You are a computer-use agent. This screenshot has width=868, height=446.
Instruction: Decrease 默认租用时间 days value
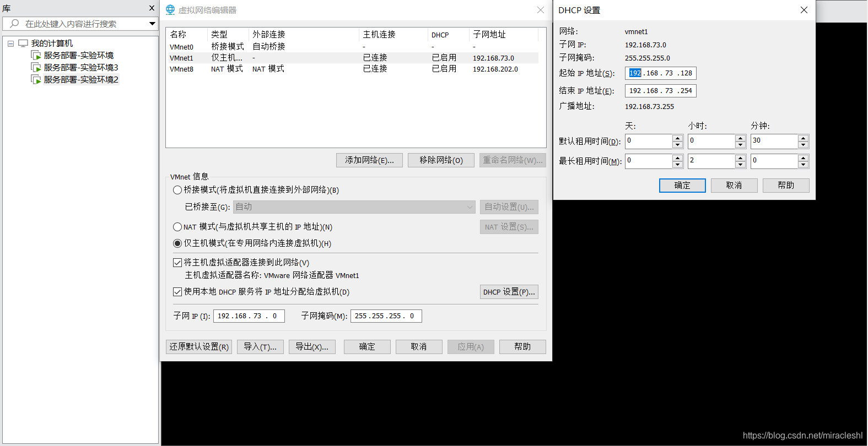click(678, 145)
